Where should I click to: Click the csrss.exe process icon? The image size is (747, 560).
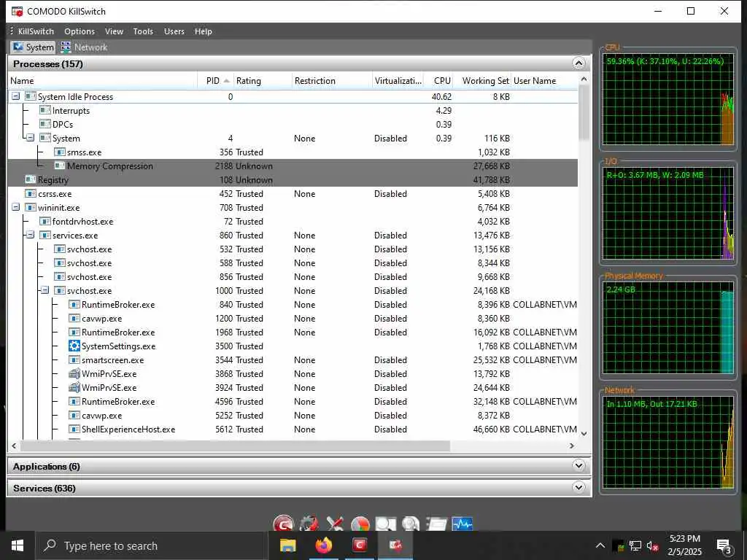pyautogui.click(x=31, y=194)
